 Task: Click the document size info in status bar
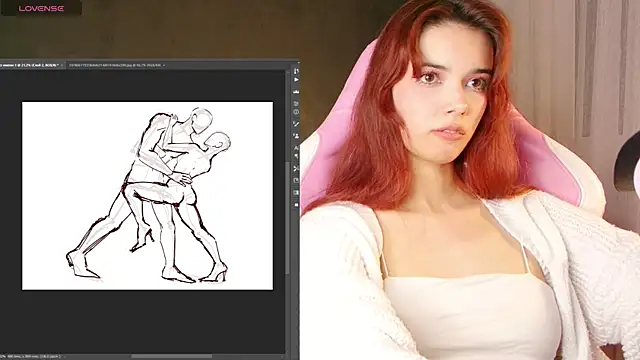click(x=34, y=356)
